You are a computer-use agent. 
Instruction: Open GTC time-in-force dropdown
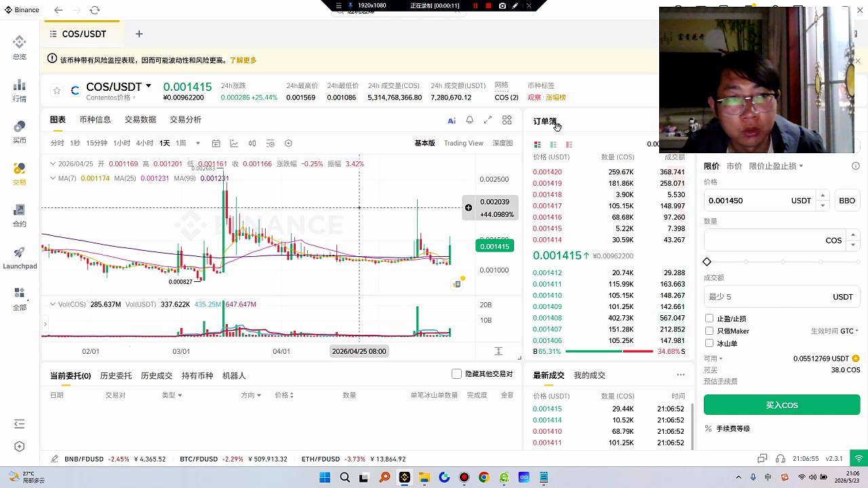pos(849,331)
